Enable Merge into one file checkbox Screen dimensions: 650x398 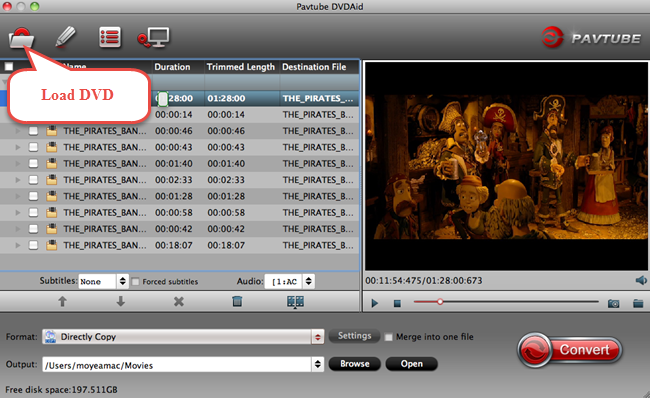click(388, 337)
